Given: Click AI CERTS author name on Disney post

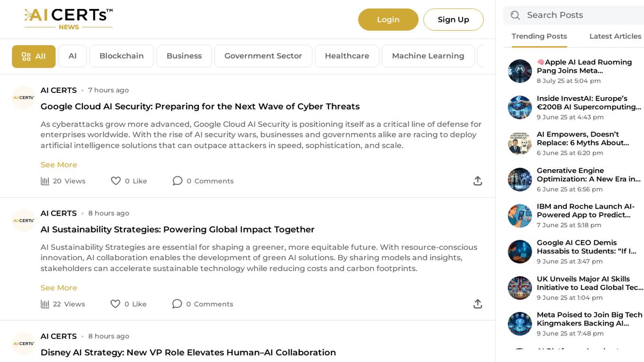Looking at the screenshot, I should coord(59,336).
